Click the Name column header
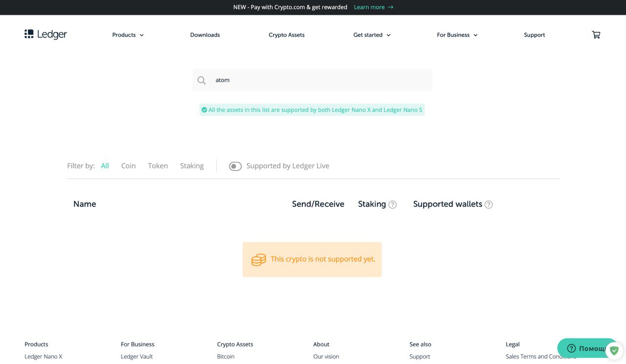This screenshot has height=364, width=626. [x=85, y=204]
